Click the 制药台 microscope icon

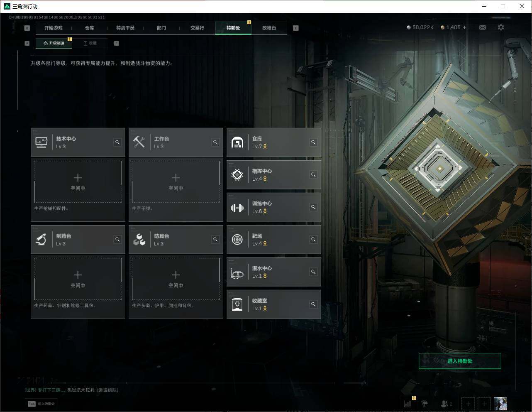[x=41, y=240]
